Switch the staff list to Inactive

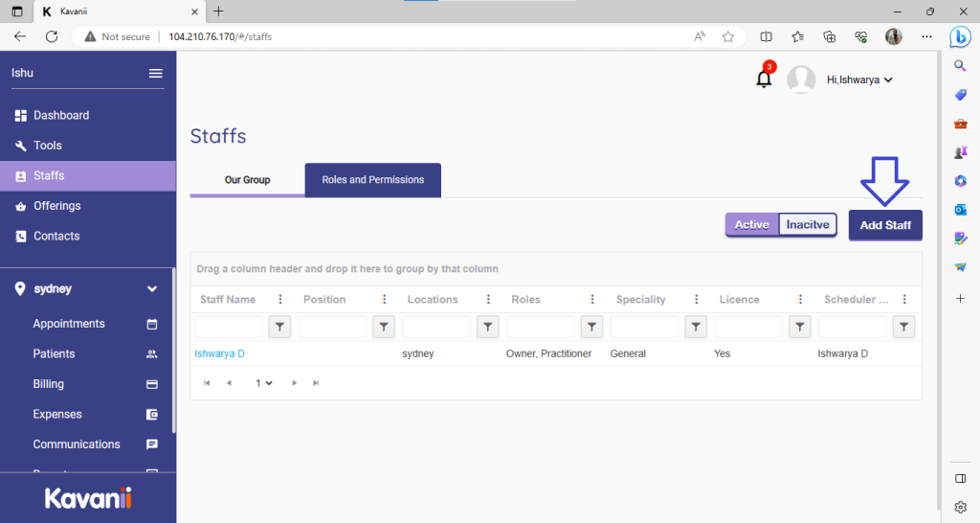[x=808, y=225]
